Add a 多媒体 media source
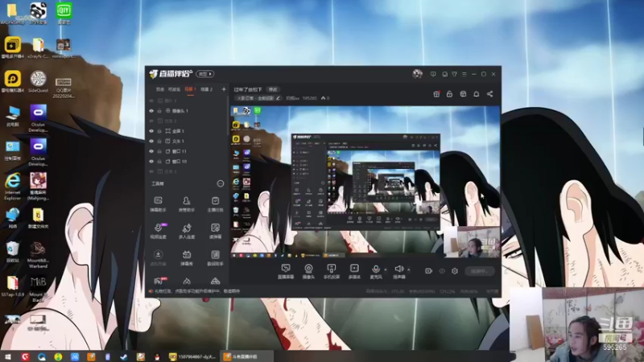The image size is (644, 362). (354, 272)
